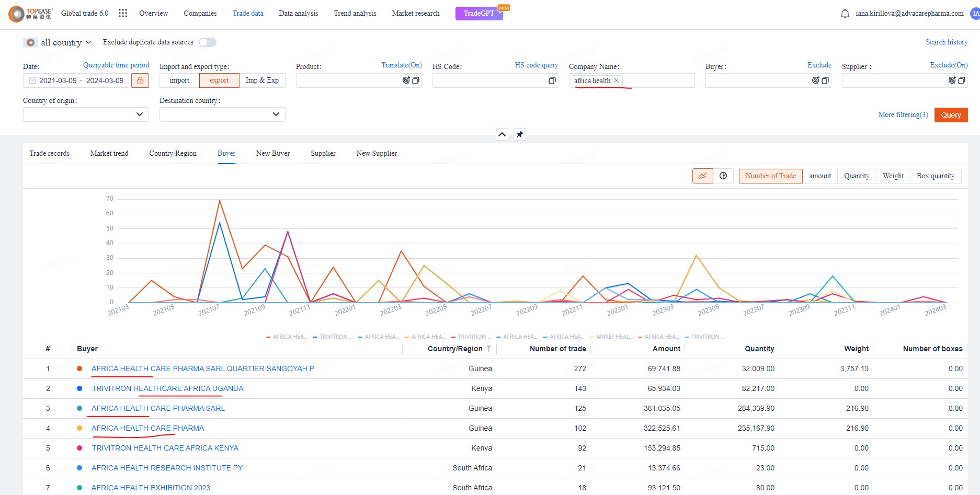Switch to the Country/Region tab
Viewport: 980px width, 495px height.
pos(173,153)
